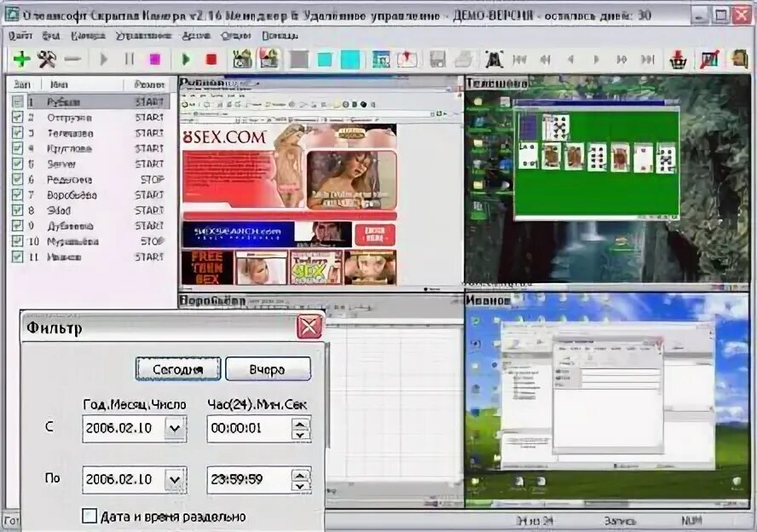The height and width of the screenshot is (532, 757).
Task: Uncheck the Server row checkbox
Action: click(x=17, y=164)
